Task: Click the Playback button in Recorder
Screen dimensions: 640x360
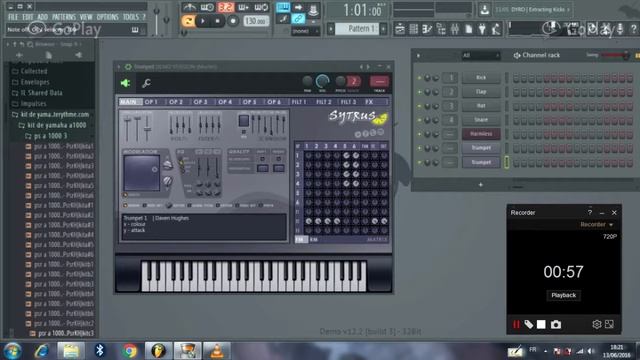Action: pos(563,295)
